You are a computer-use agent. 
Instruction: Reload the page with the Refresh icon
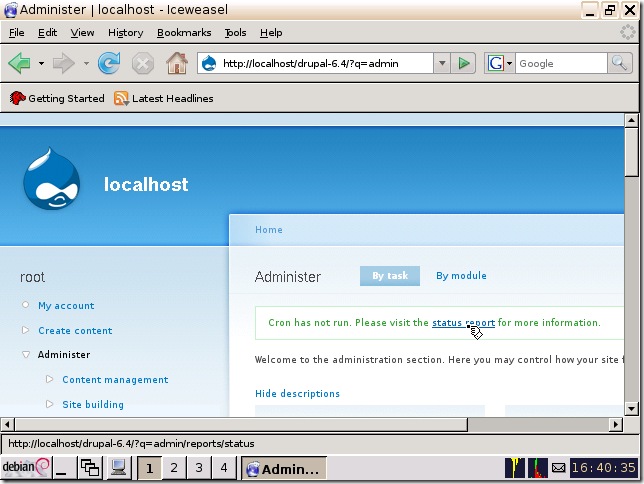pos(109,63)
